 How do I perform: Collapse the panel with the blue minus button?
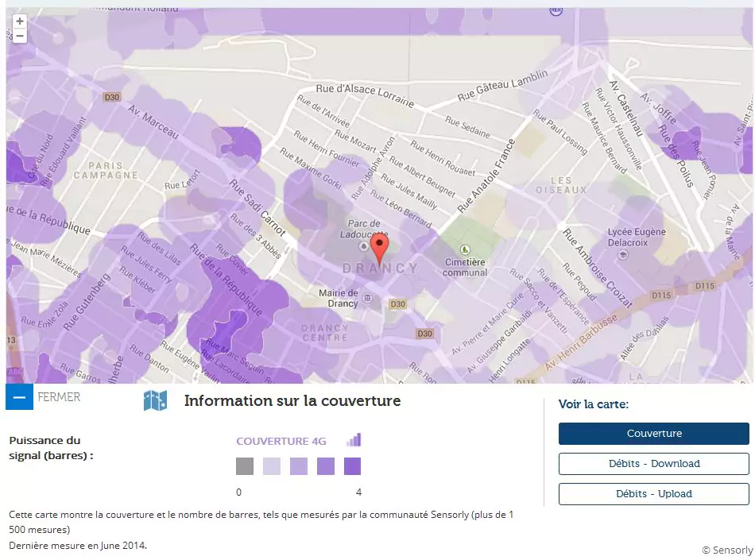pyautogui.click(x=19, y=396)
